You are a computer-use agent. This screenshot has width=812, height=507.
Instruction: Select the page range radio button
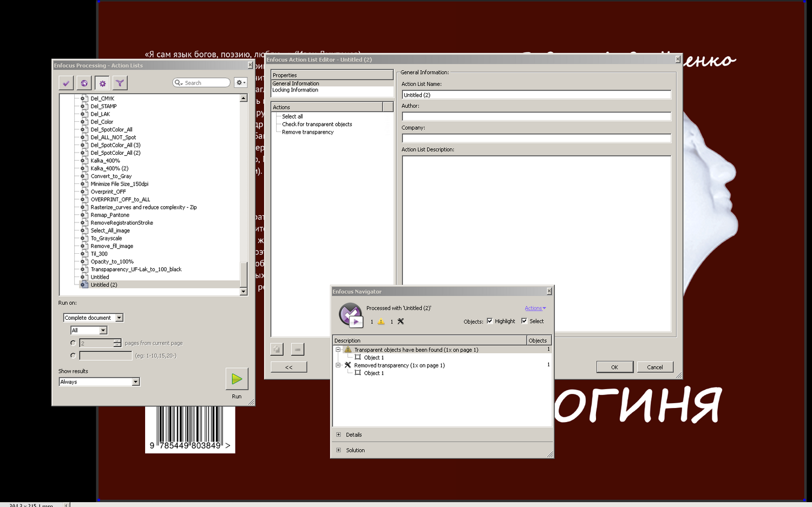pyautogui.click(x=73, y=355)
